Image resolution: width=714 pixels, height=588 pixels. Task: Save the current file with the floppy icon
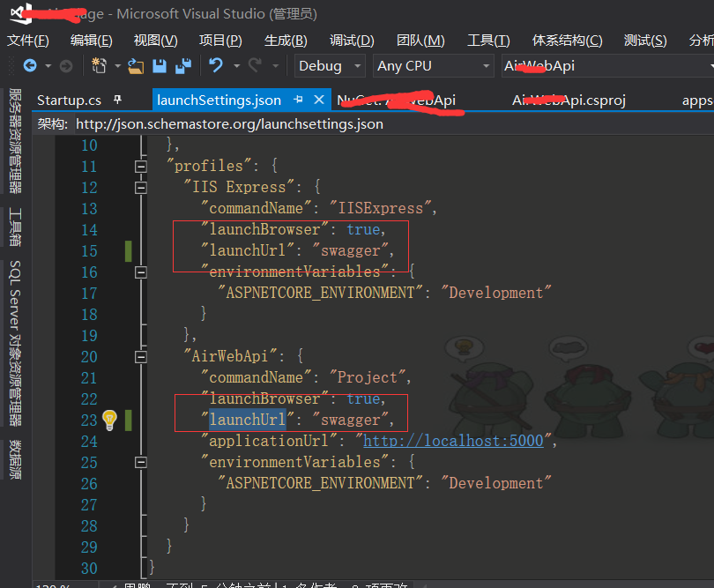pyautogui.click(x=160, y=66)
